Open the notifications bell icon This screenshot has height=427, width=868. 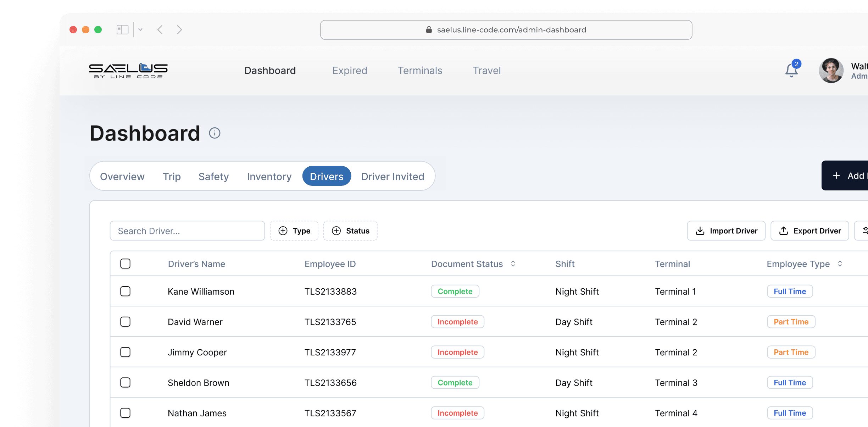[x=791, y=70]
